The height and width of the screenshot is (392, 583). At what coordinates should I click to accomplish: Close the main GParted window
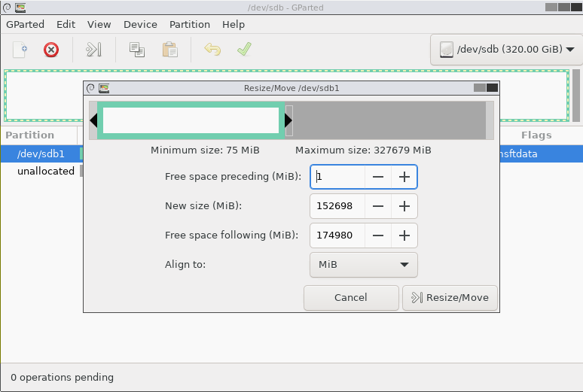click(576, 8)
